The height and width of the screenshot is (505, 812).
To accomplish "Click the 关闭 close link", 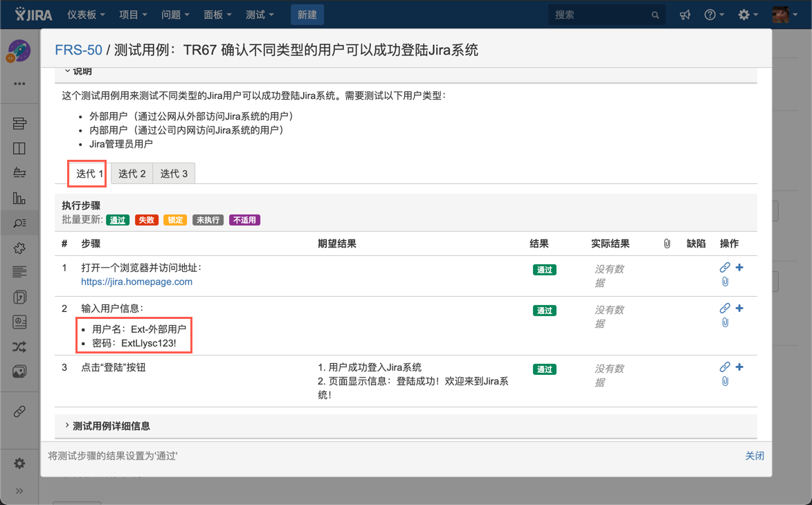I will click(755, 456).
